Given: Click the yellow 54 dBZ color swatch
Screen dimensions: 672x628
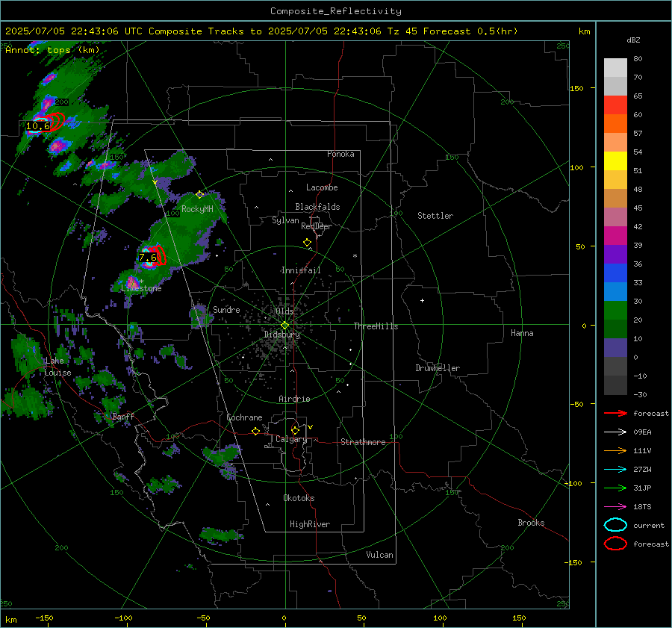Looking at the screenshot, I should (615, 161).
